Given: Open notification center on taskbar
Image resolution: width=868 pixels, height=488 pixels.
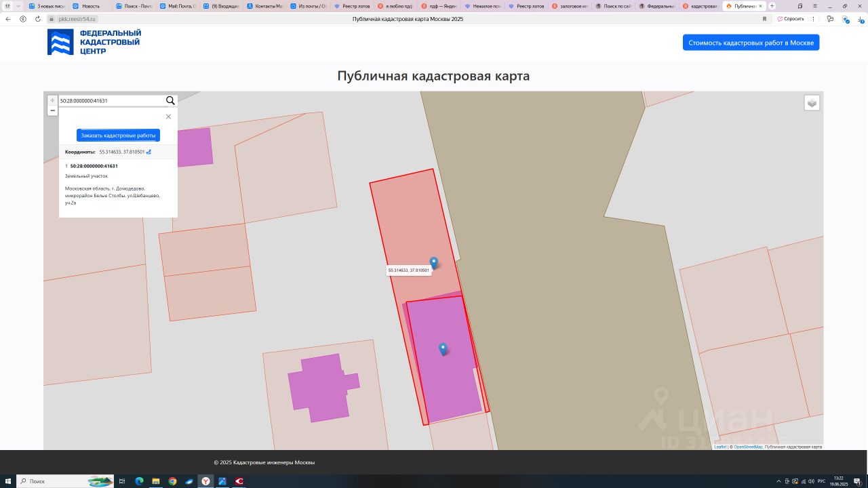Looking at the screenshot, I should [857, 481].
